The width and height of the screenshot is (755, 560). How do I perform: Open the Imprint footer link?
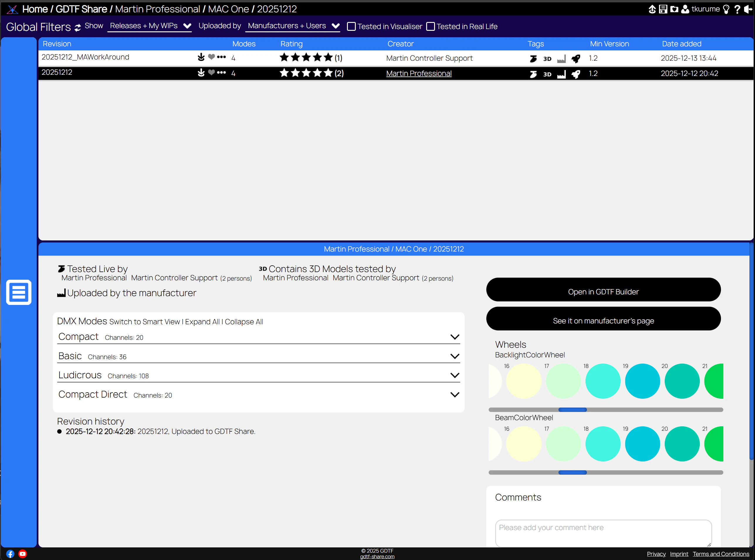click(679, 554)
